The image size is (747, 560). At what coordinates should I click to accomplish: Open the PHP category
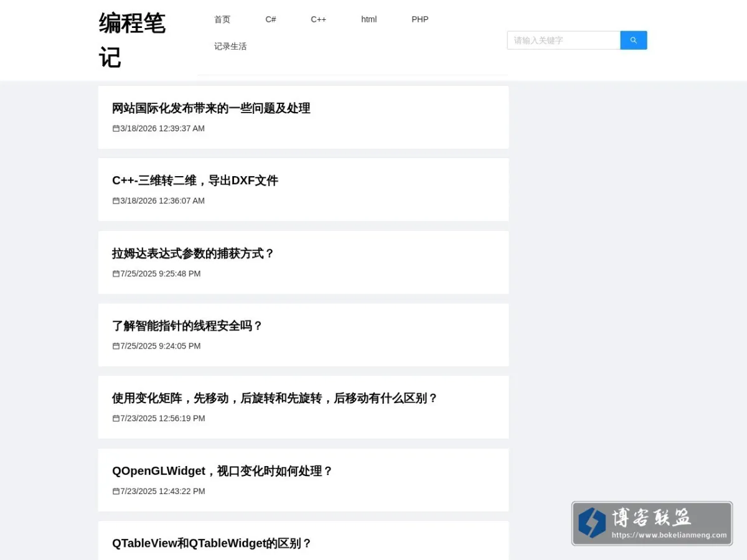420,19
